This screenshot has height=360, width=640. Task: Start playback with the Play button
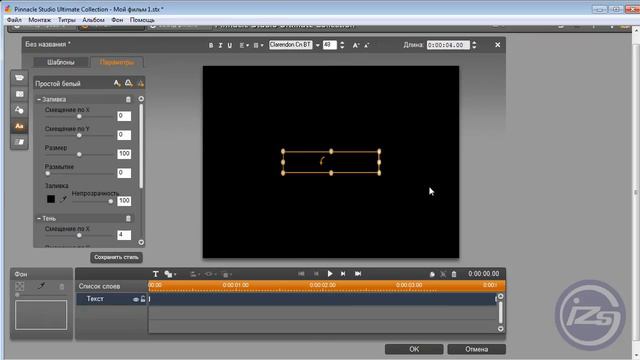pyautogui.click(x=330, y=273)
